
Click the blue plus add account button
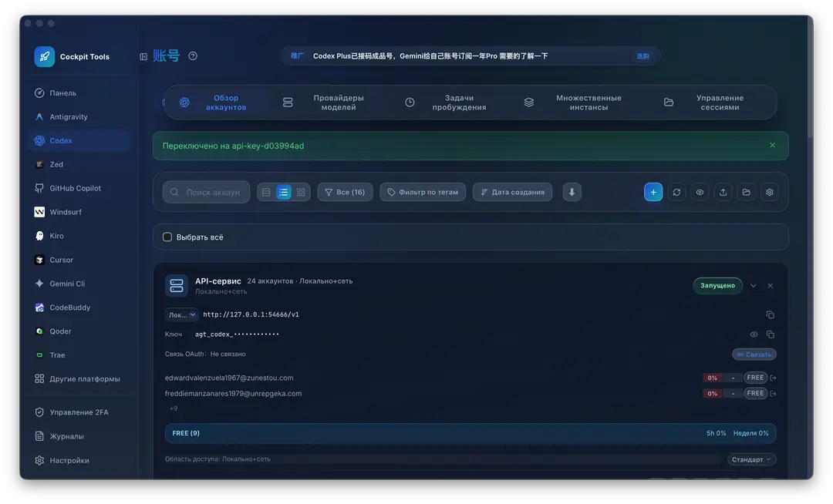tap(653, 192)
